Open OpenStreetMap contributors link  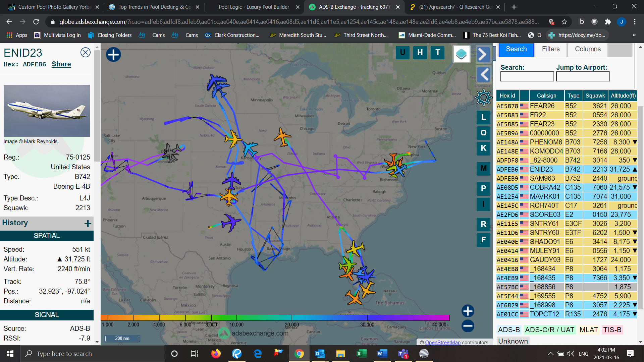click(x=442, y=342)
